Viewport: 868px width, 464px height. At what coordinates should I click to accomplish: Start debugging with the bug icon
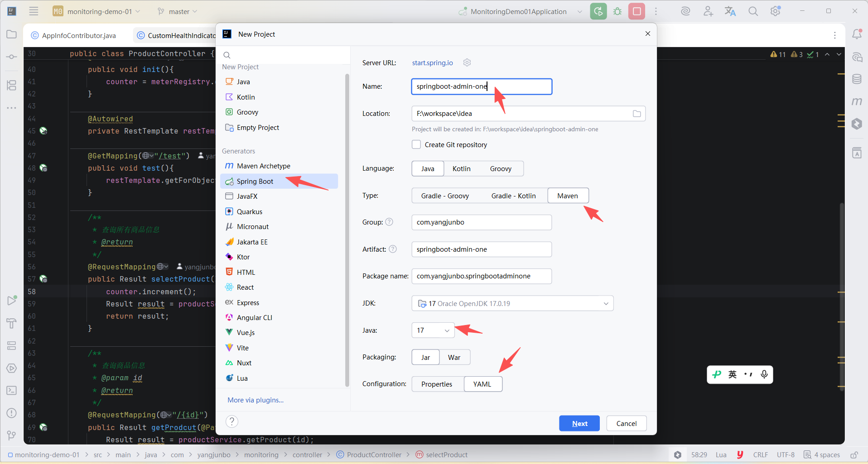(x=617, y=11)
